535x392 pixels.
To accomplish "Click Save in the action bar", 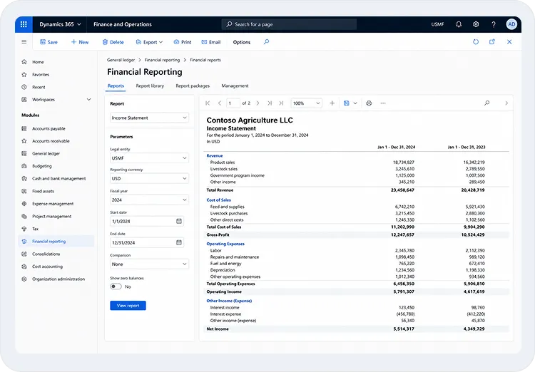I will click(x=49, y=42).
